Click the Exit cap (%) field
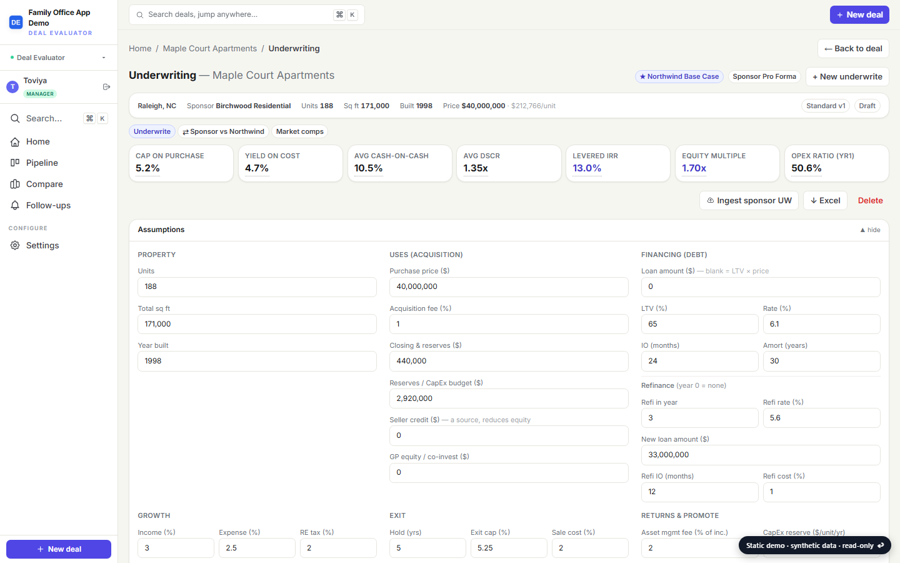This screenshot has height=563, width=900. [509, 548]
